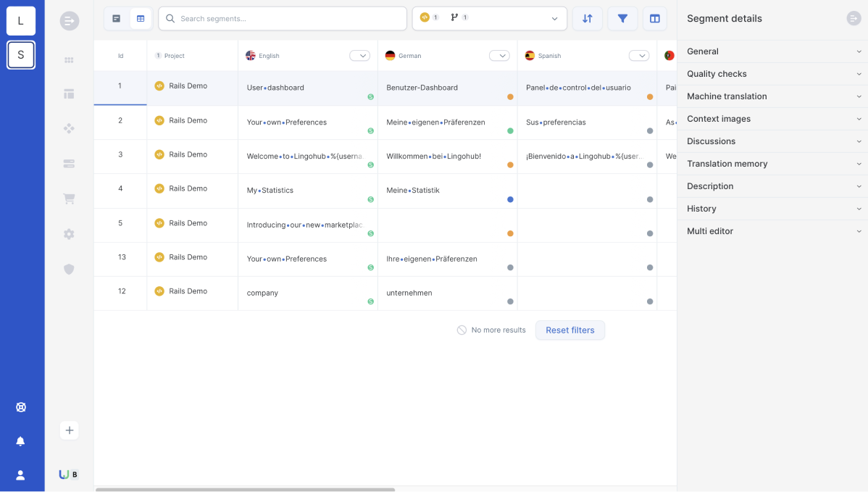This screenshot has width=868, height=492.
Task: Expand the Machine translation section
Action: pyautogui.click(x=773, y=96)
